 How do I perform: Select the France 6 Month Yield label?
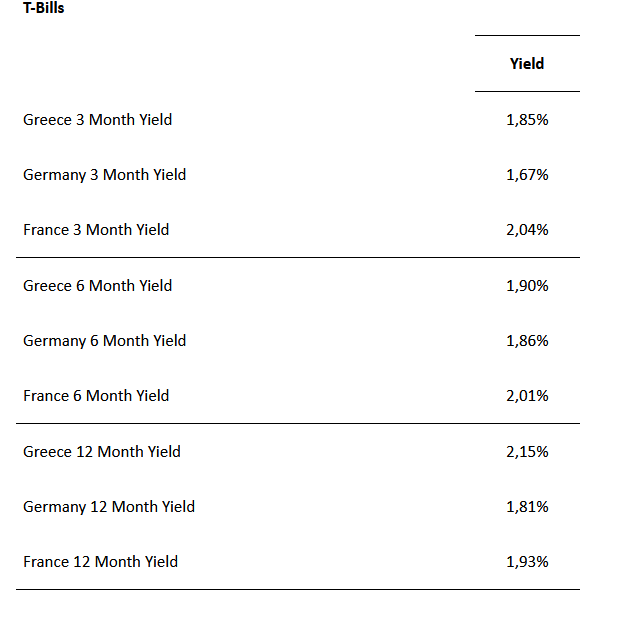96,396
